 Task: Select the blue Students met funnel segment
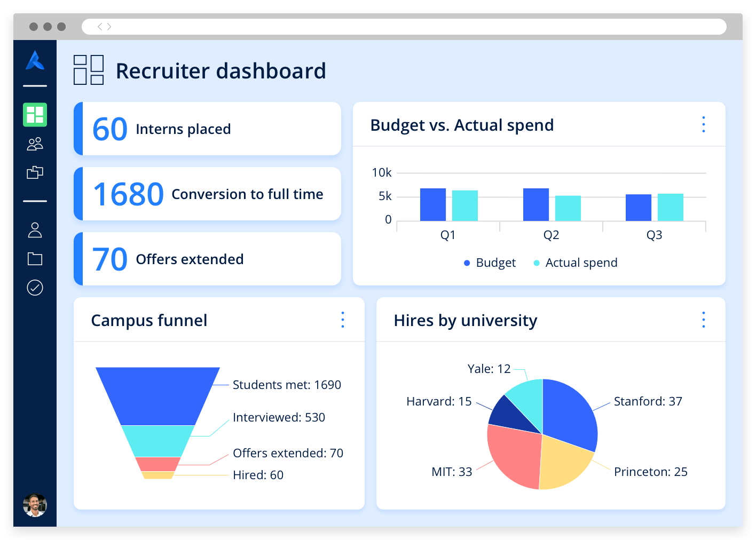click(157, 395)
